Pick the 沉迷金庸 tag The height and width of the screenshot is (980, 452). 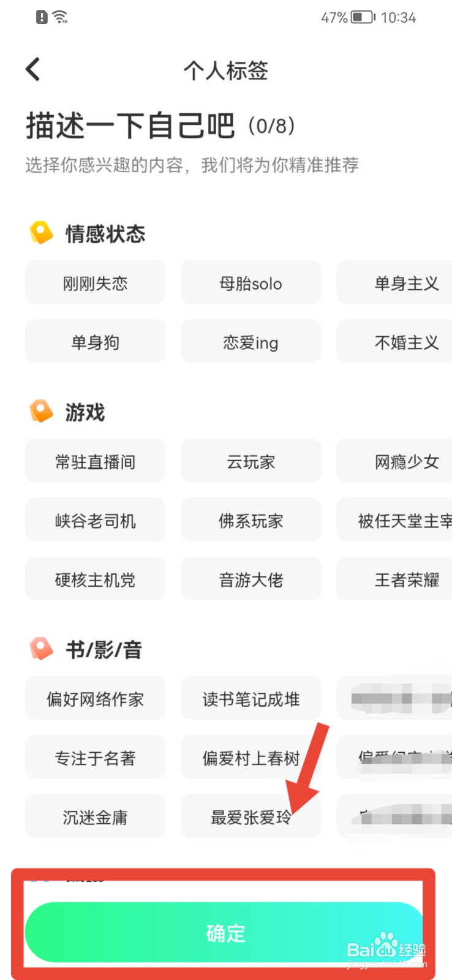[x=95, y=816]
